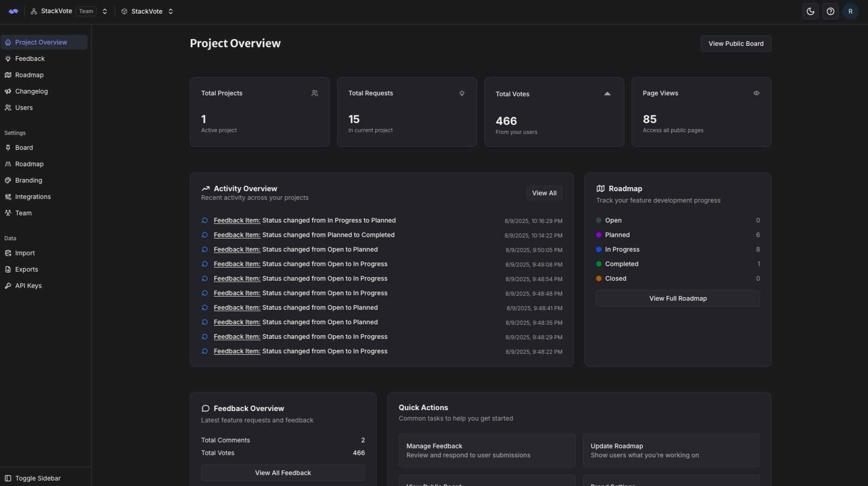Viewport: 868px width, 486px height.
Task: Toggle dark mode with the moon icon
Action: [x=810, y=11]
